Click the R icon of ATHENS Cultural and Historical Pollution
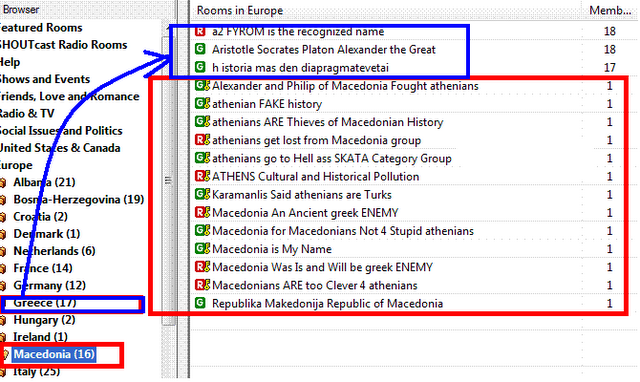This screenshot has width=640, height=382. point(202,176)
